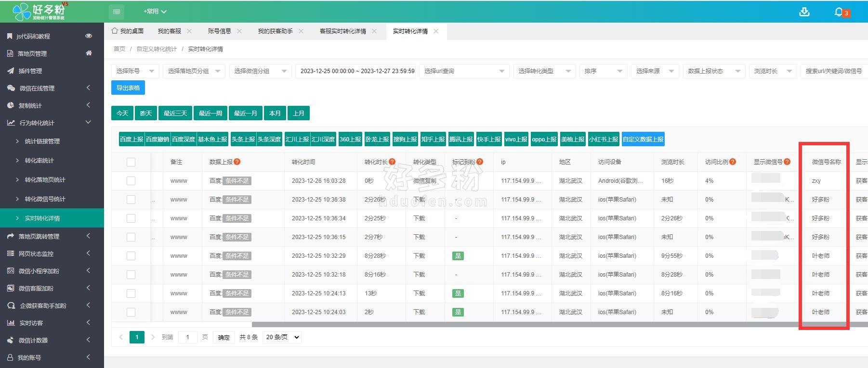This screenshot has width=868, height=368.
Task: Close the 实时转化详情 tab
Action: click(x=436, y=31)
